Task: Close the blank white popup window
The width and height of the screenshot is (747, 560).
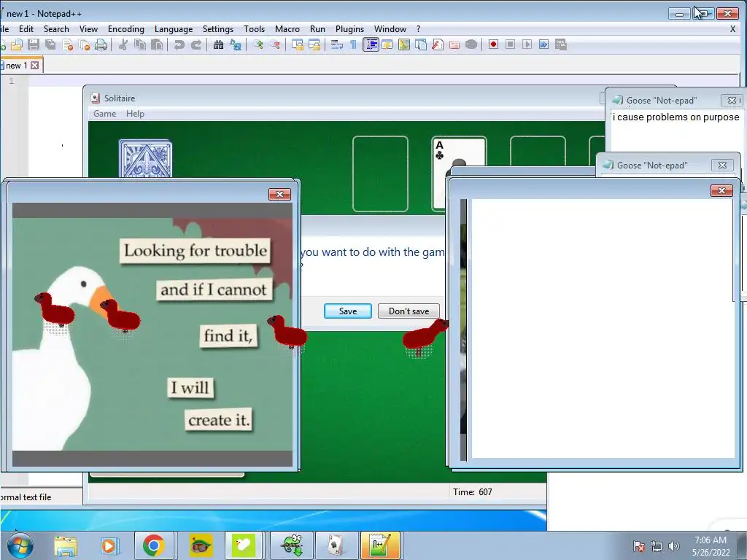Action: (721, 190)
